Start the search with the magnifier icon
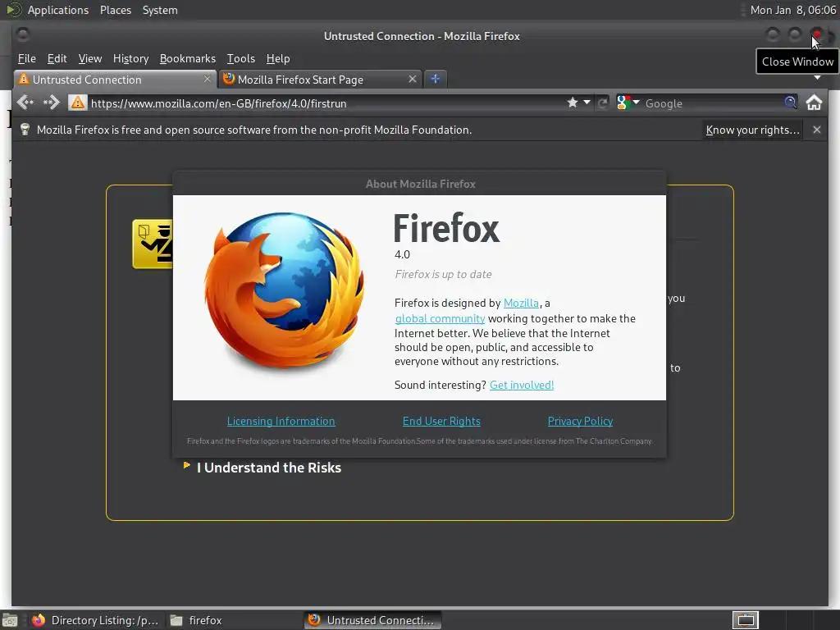840x630 pixels. [x=790, y=103]
